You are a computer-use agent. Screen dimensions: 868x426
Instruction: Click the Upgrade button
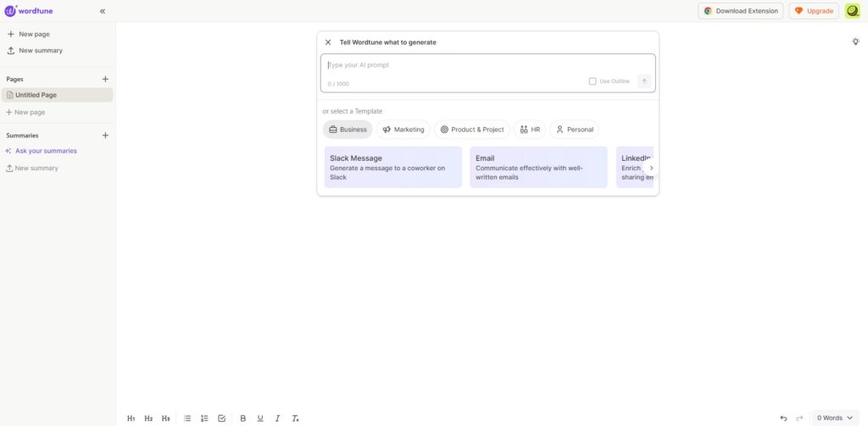click(x=814, y=11)
